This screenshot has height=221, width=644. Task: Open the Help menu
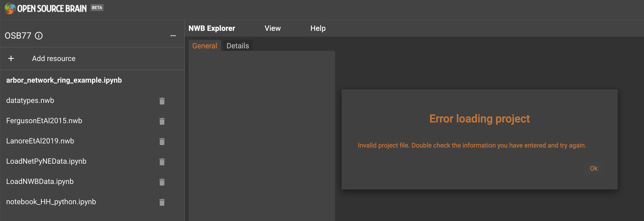coord(317,28)
